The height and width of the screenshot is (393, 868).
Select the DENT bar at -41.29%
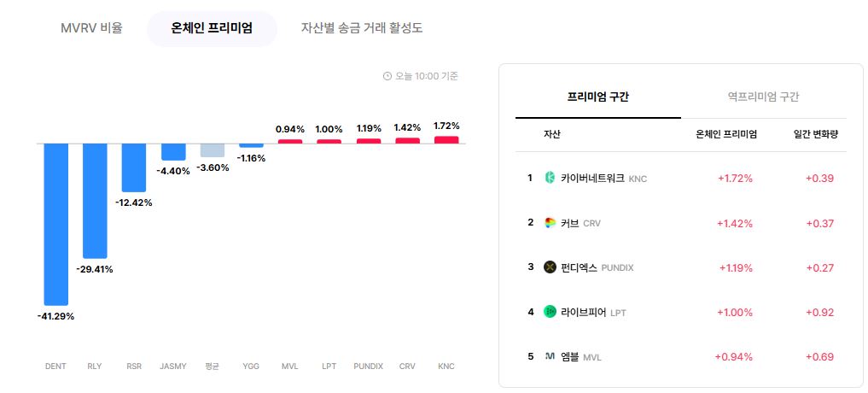[56, 225]
